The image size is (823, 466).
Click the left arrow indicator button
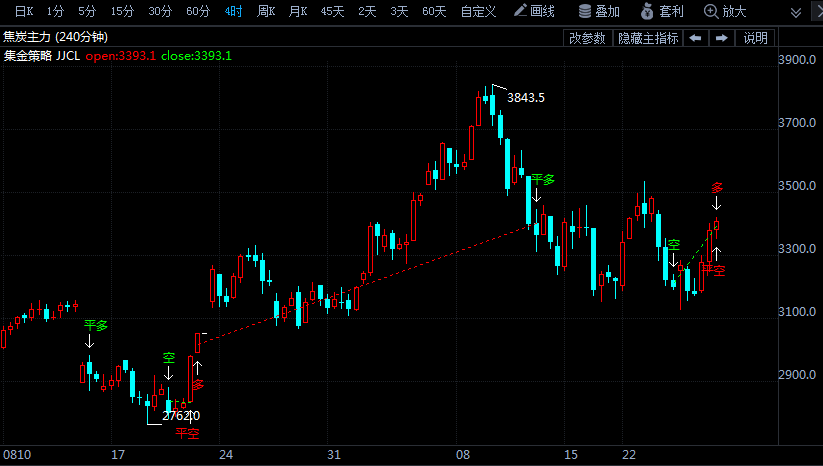695,38
